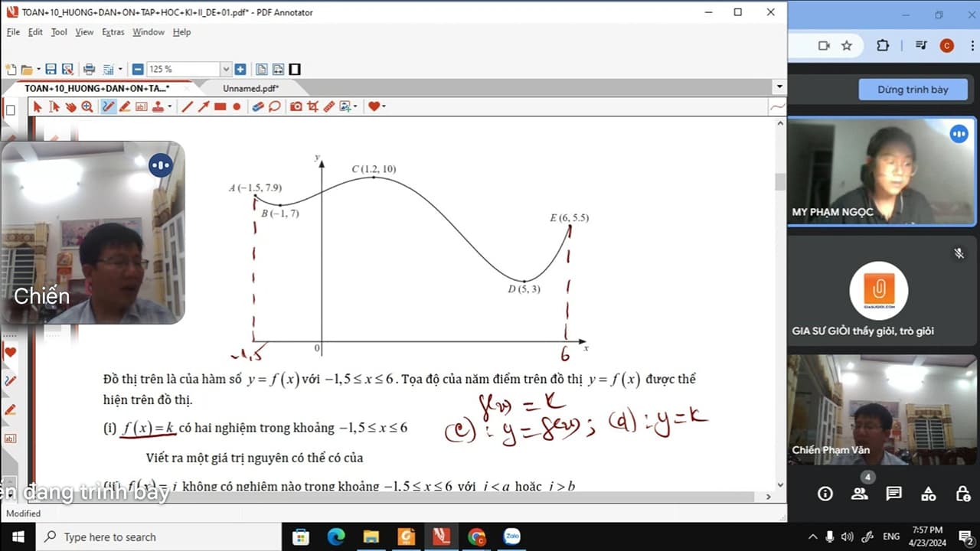Select the Crop tool

(x=312, y=106)
